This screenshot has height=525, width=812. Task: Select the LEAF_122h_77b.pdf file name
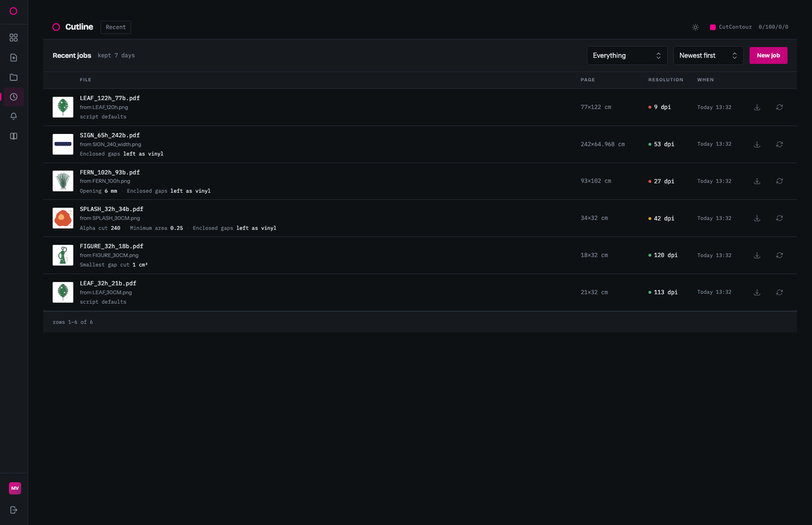point(110,98)
